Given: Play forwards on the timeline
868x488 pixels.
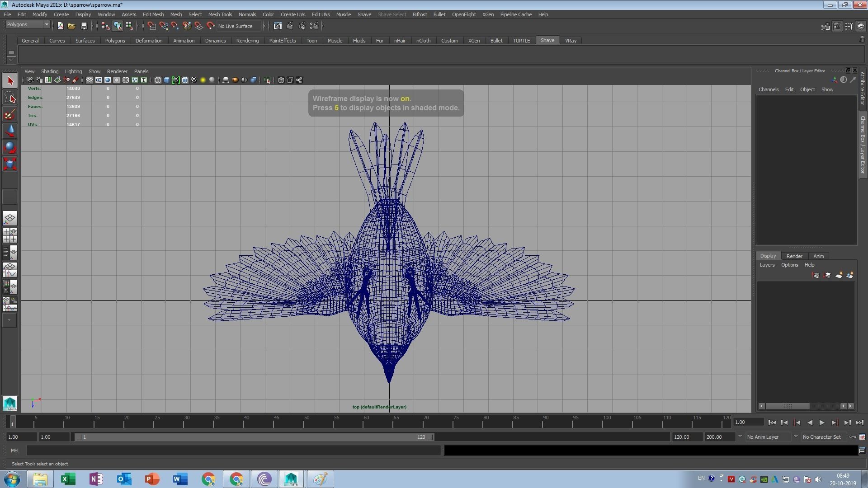Looking at the screenshot, I should [x=822, y=422].
